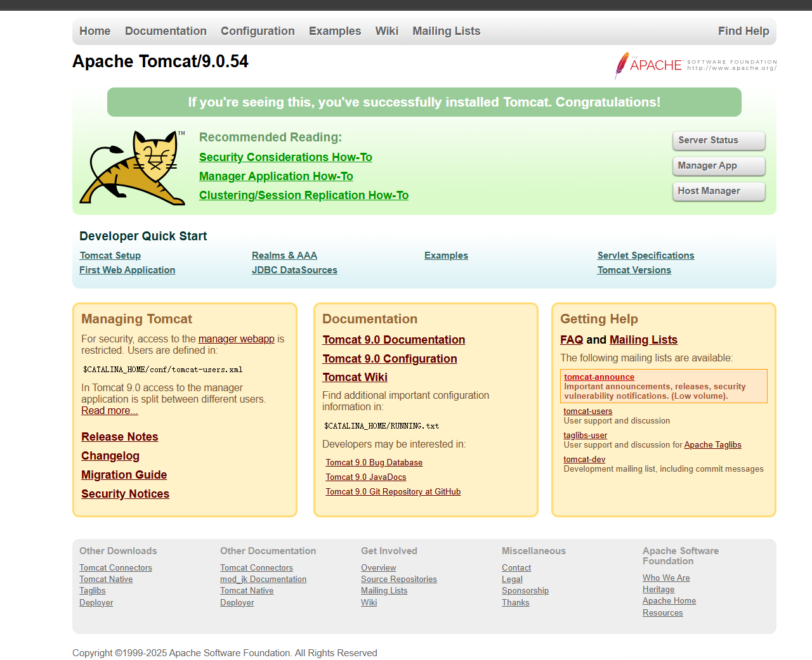Open Wiki from the top navigation bar
The image size is (812, 660).
(387, 31)
